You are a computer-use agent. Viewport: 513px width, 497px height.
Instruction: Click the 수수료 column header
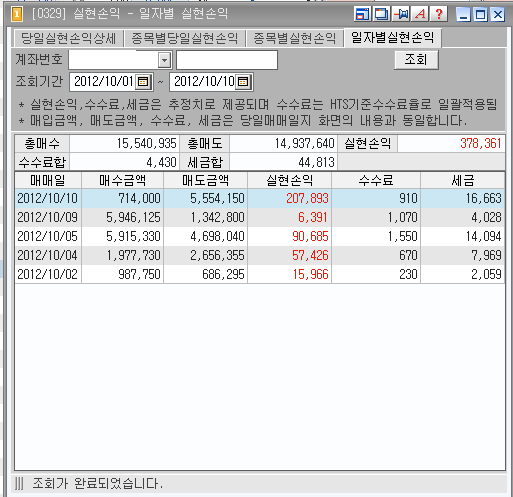(x=376, y=180)
